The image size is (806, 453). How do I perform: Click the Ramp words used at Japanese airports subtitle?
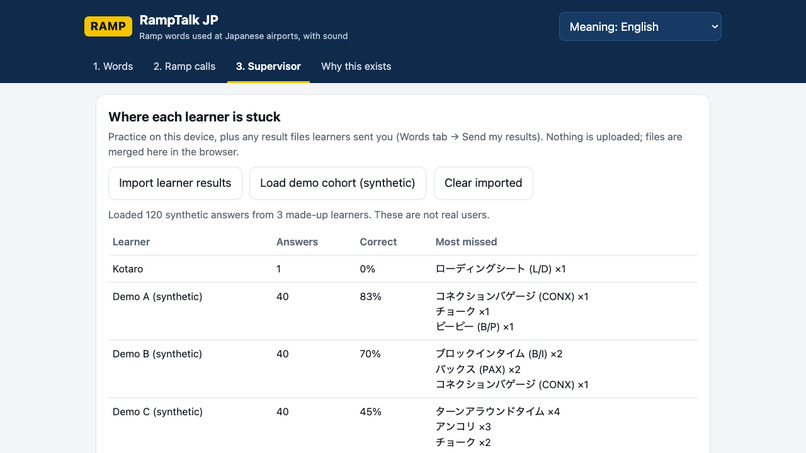coord(244,36)
